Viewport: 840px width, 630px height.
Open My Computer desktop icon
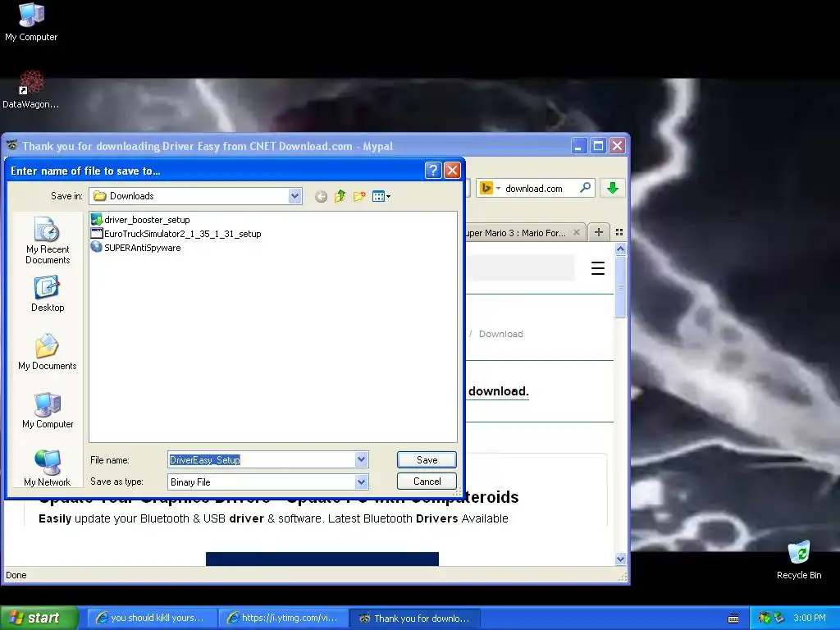pos(31,21)
